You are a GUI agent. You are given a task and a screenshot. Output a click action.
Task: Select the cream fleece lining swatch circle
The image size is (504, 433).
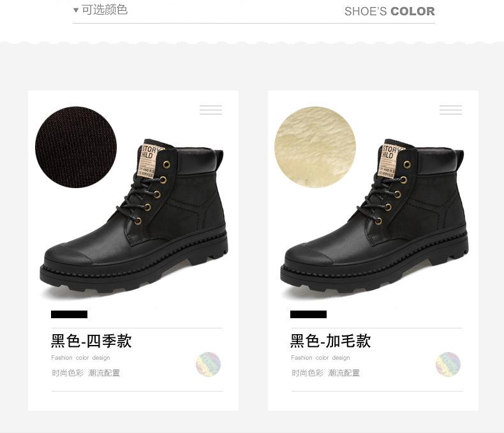(315, 147)
